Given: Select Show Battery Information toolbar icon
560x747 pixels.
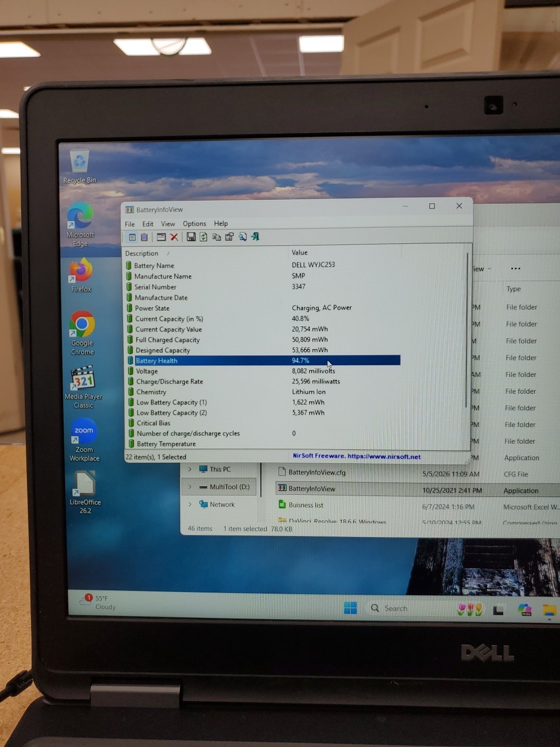Looking at the screenshot, I should tap(132, 237).
